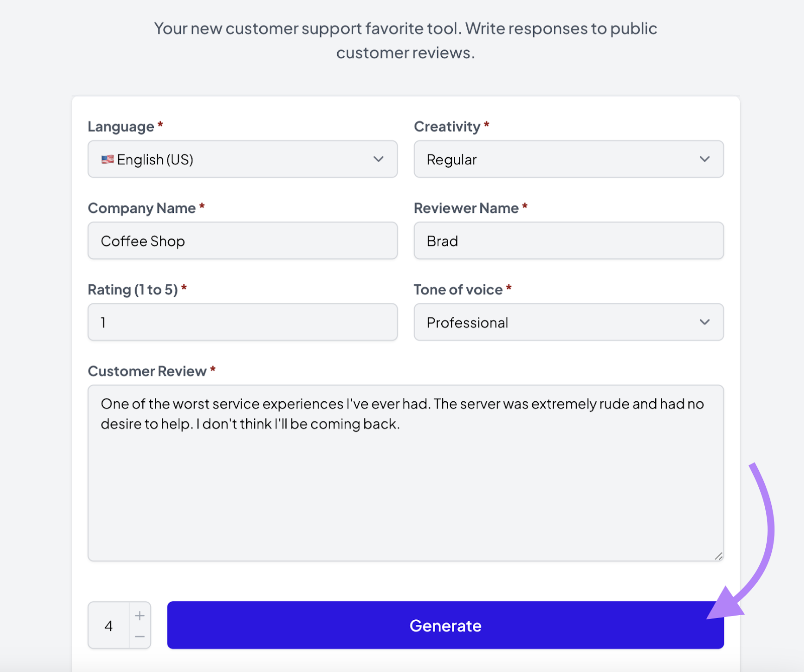Click the chevron arrow on the Language selector

[378, 159]
